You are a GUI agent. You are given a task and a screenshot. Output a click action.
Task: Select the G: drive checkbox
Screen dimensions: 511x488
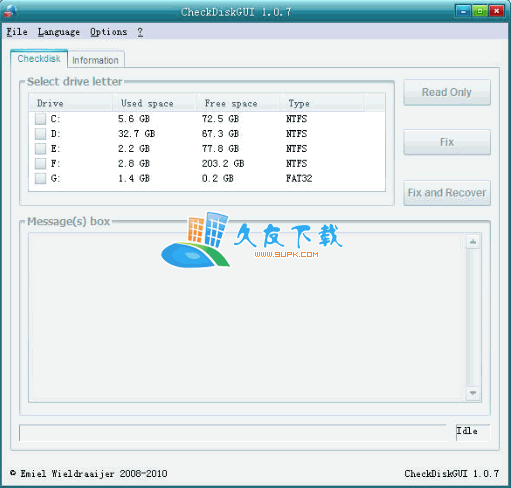pos(40,178)
